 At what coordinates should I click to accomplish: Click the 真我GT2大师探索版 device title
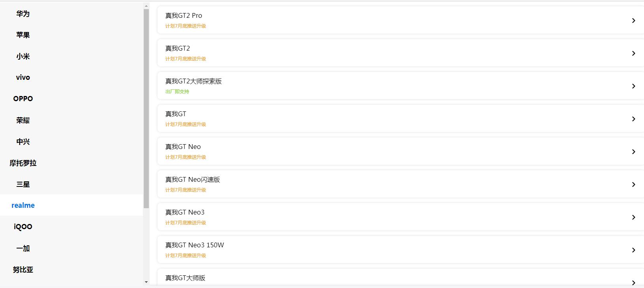coord(193,81)
